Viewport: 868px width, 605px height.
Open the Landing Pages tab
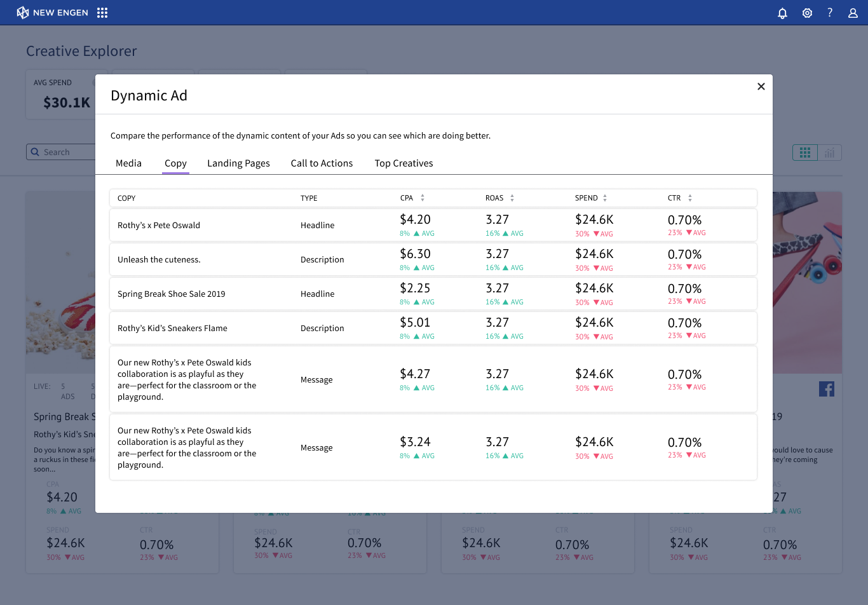point(238,163)
